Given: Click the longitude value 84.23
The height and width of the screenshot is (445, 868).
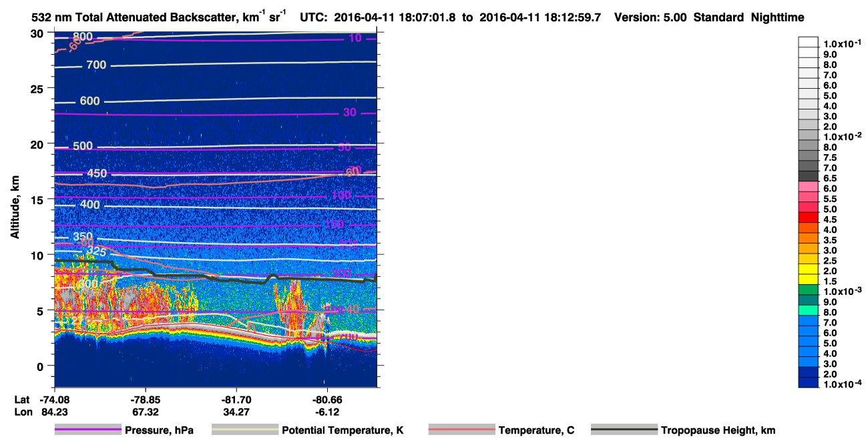Looking at the screenshot, I should point(54,412).
